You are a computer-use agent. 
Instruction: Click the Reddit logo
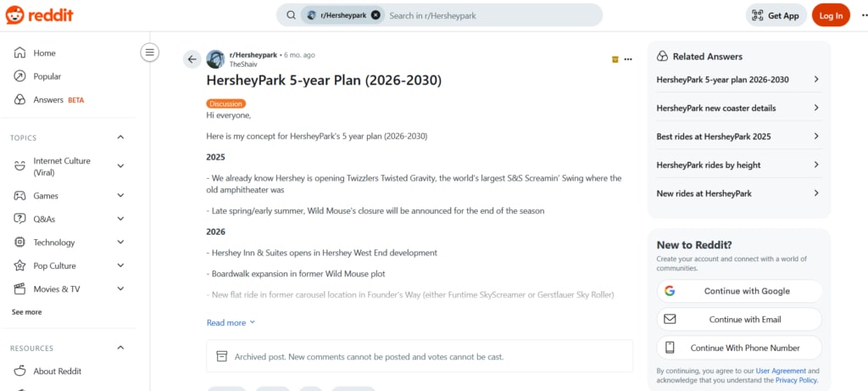39,15
